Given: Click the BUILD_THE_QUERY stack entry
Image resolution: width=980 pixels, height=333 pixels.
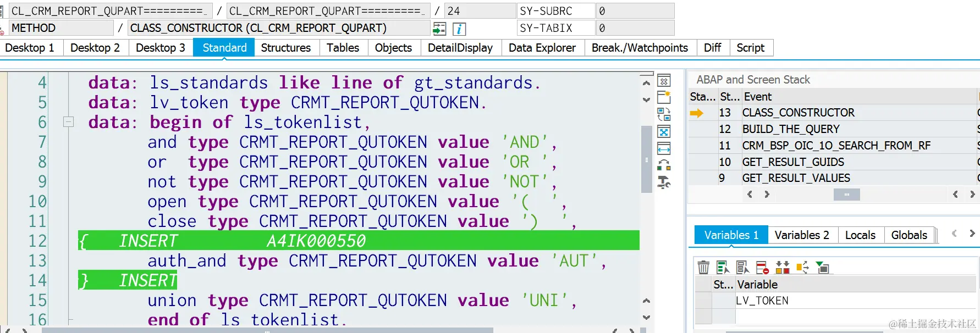Looking at the screenshot, I should [x=791, y=129].
